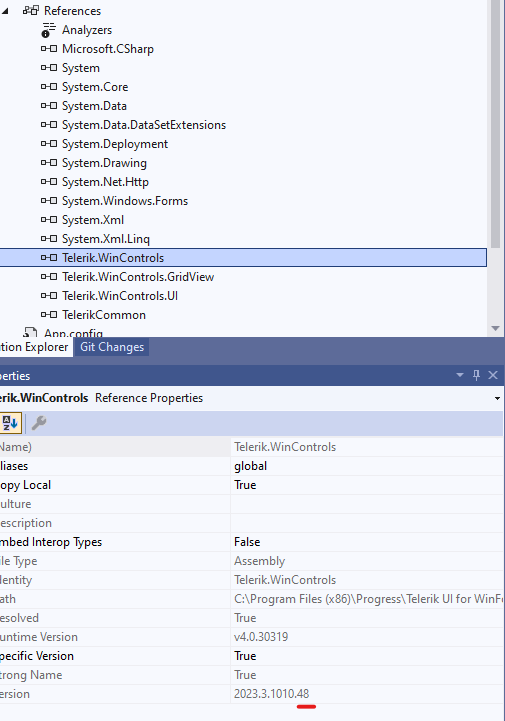The height and width of the screenshot is (721, 505).
Task: Select the System.Drawing reference
Action: point(104,163)
